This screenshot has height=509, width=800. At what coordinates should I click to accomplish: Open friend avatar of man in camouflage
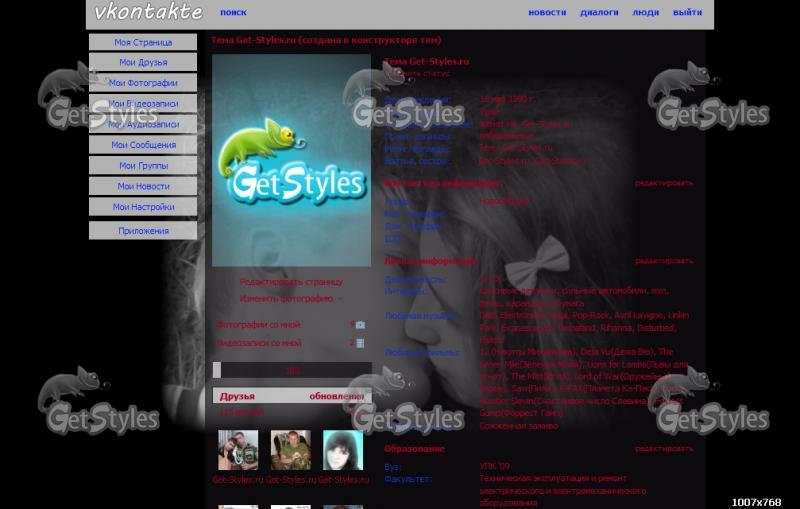tap(291, 450)
